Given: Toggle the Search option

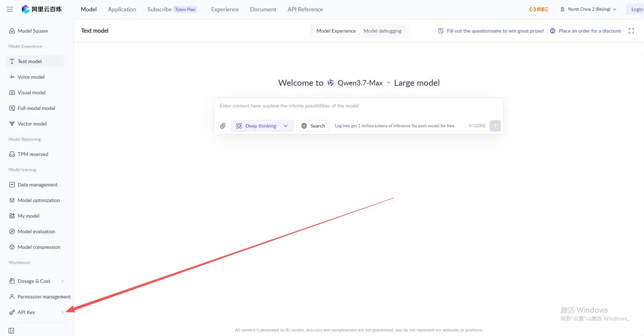Looking at the screenshot, I should click(313, 126).
